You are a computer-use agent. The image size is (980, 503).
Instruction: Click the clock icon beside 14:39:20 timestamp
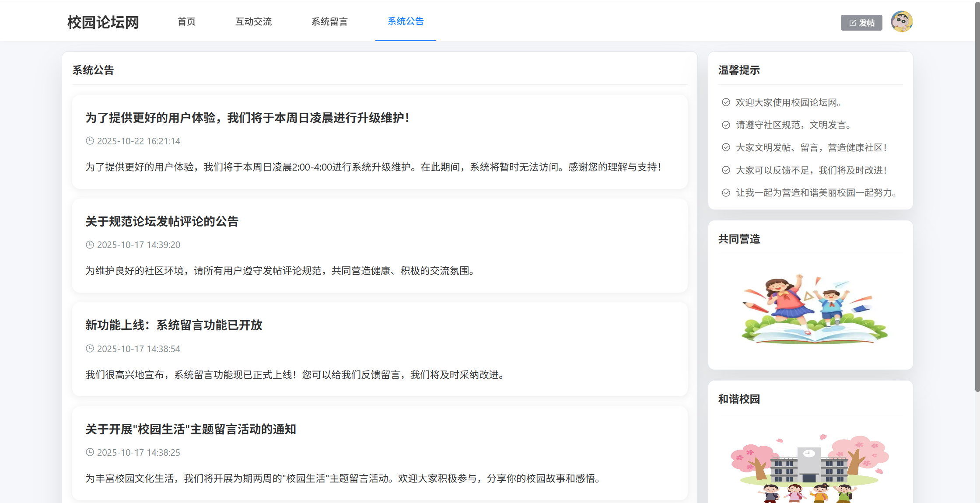pos(90,245)
